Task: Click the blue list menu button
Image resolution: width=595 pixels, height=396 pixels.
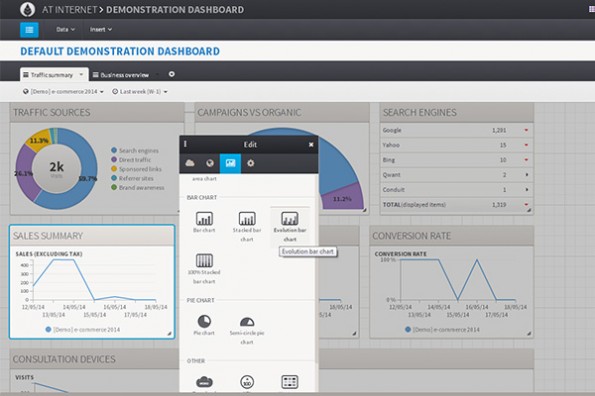Action: click(29, 30)
